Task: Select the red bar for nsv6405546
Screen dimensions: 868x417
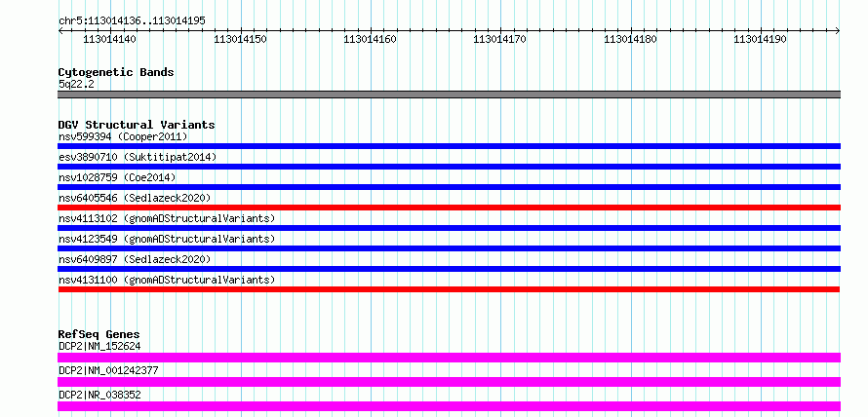Action: click(x=449, y=208)
